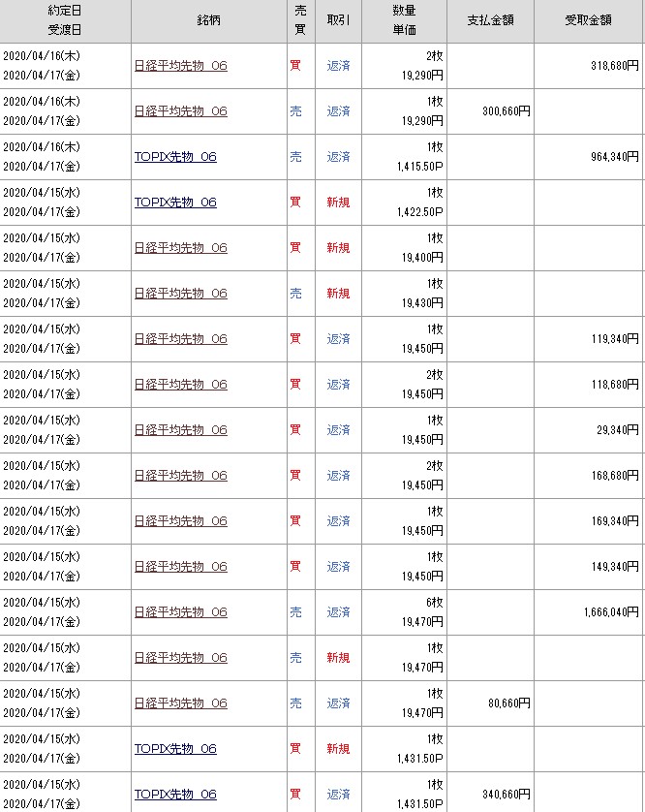645x812 pixels.
Task: Select 日経平均先物 06 link with 118,680円 received
Action: point(180,385)
